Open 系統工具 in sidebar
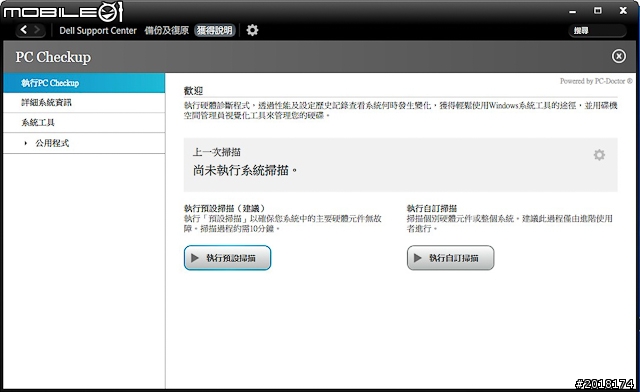The height and width of the screenshot is (392, 640). coord(84,122)
